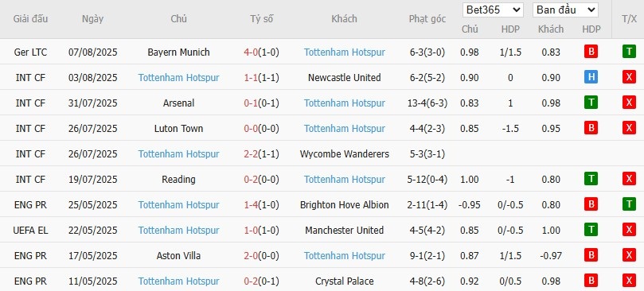Click green T HDP badge in Reading row
This screenshot has height=291, width=644.
click(x=591, y=179)
